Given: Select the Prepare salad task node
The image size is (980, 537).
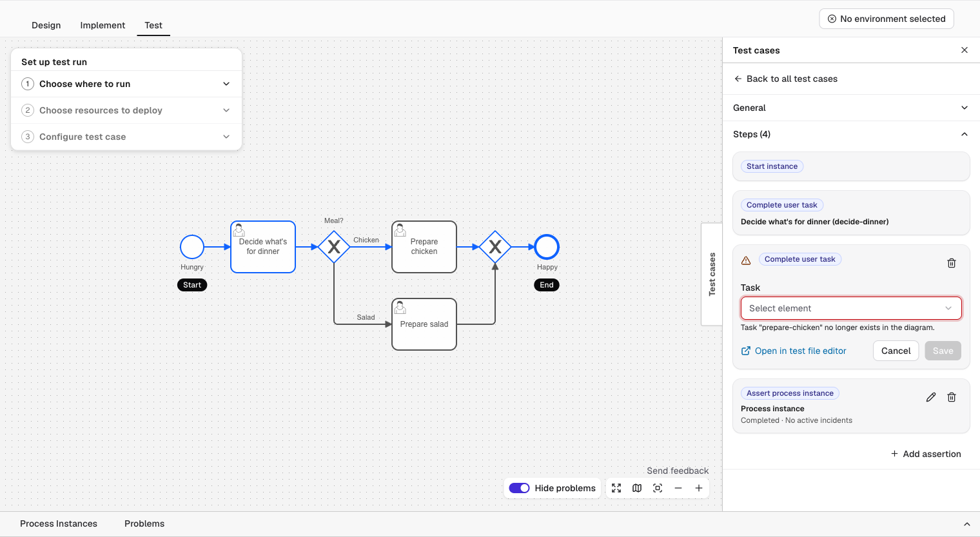Looking at the screenshot, I should [x=424, y=324].
